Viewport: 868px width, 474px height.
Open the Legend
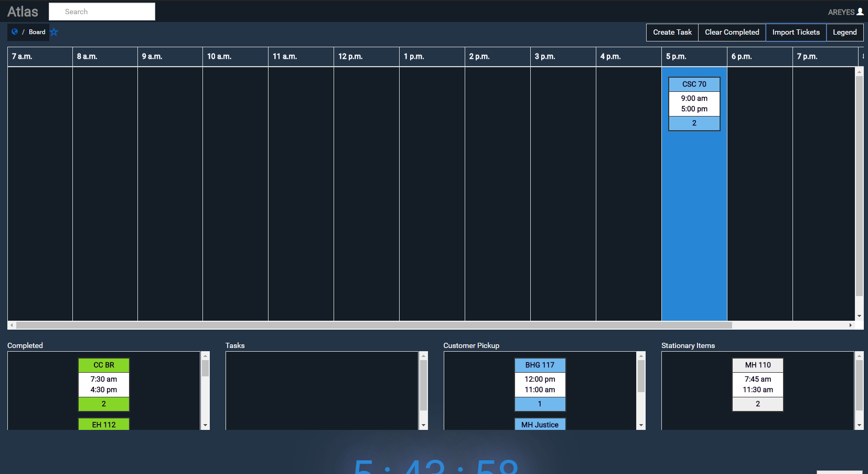(x=845, y=32)
